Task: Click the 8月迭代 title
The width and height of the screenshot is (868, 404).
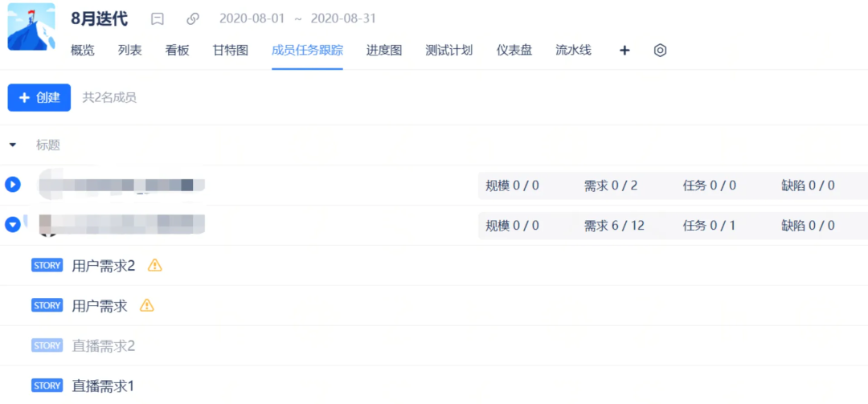Action: click(x=100, y=18)
